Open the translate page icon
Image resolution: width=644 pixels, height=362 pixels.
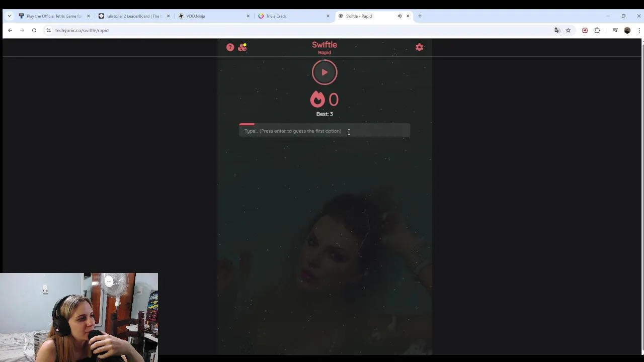(557, 30)
